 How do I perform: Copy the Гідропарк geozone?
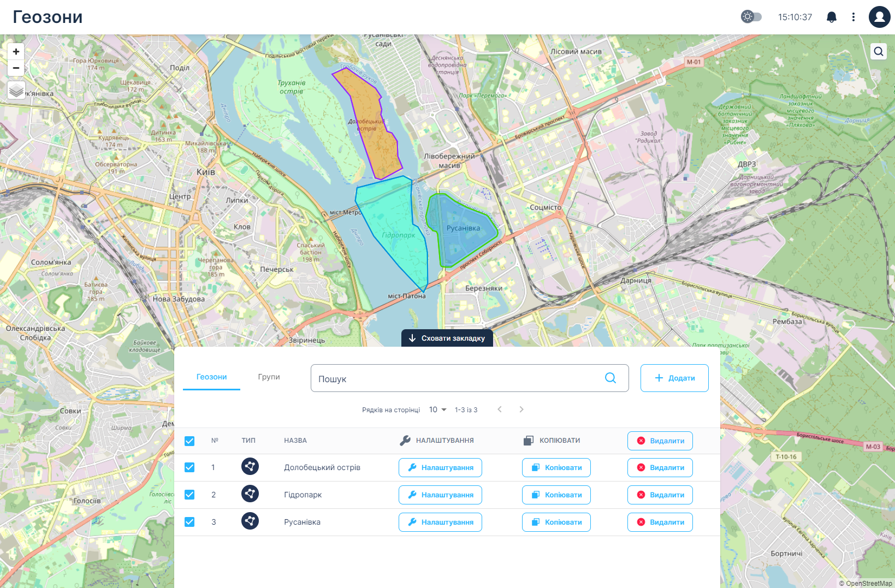click(556, 495)
